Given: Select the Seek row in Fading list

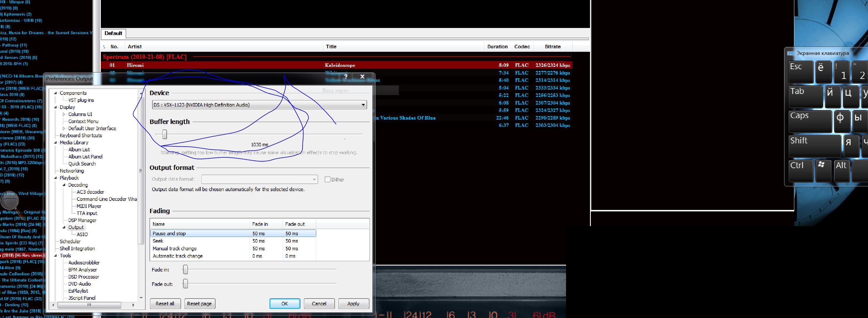Looking at the screenshot, I should pyautogui.click(x=158, y=241).
